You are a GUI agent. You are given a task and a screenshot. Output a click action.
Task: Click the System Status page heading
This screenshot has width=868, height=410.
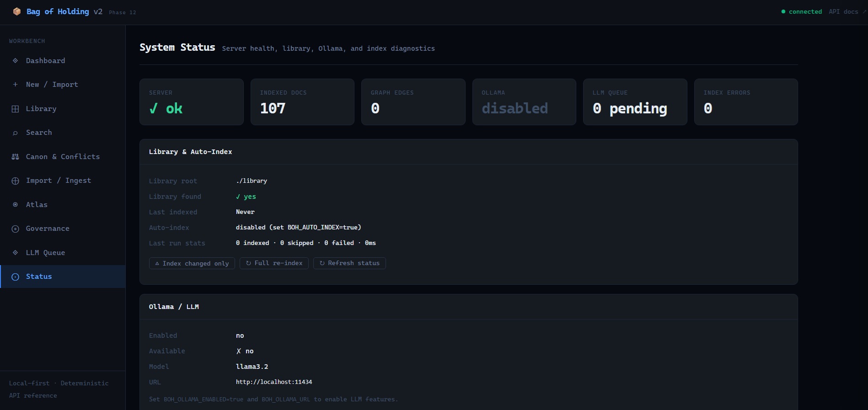177,48
